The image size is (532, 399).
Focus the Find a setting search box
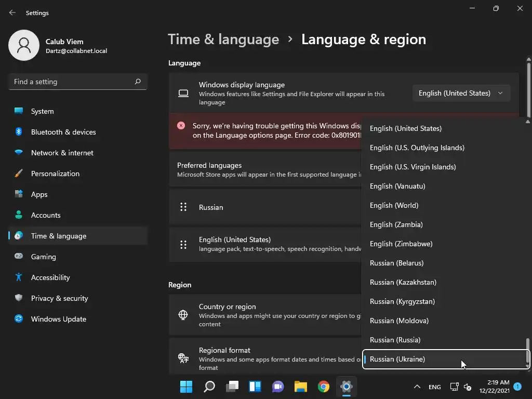coord(78,82)
